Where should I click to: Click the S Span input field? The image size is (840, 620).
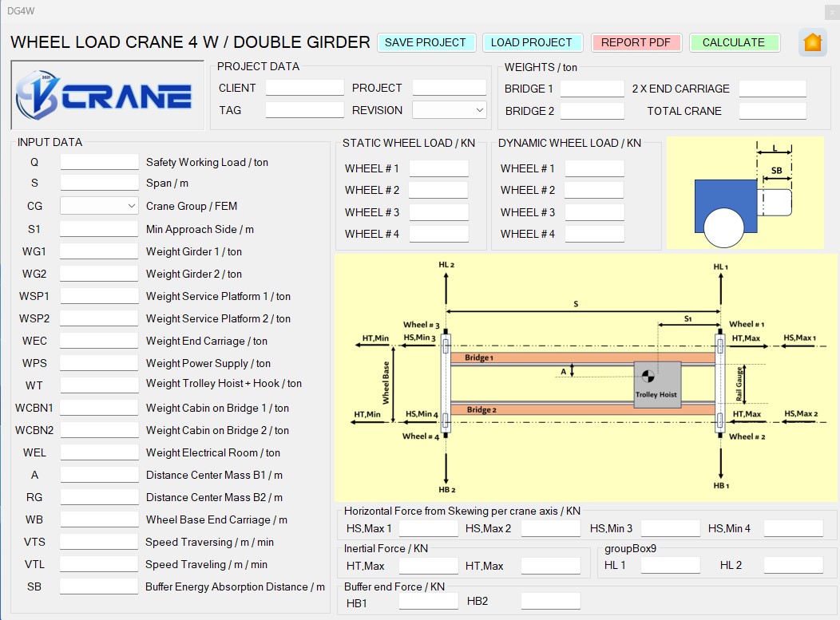(x=99, y=183)
